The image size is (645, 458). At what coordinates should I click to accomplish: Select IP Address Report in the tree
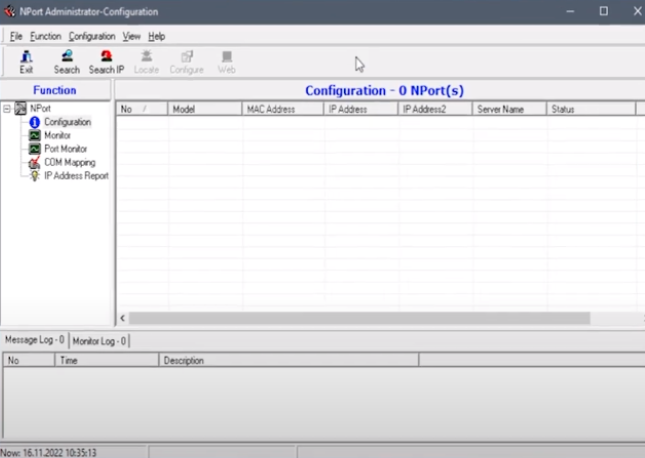point(77,176)
